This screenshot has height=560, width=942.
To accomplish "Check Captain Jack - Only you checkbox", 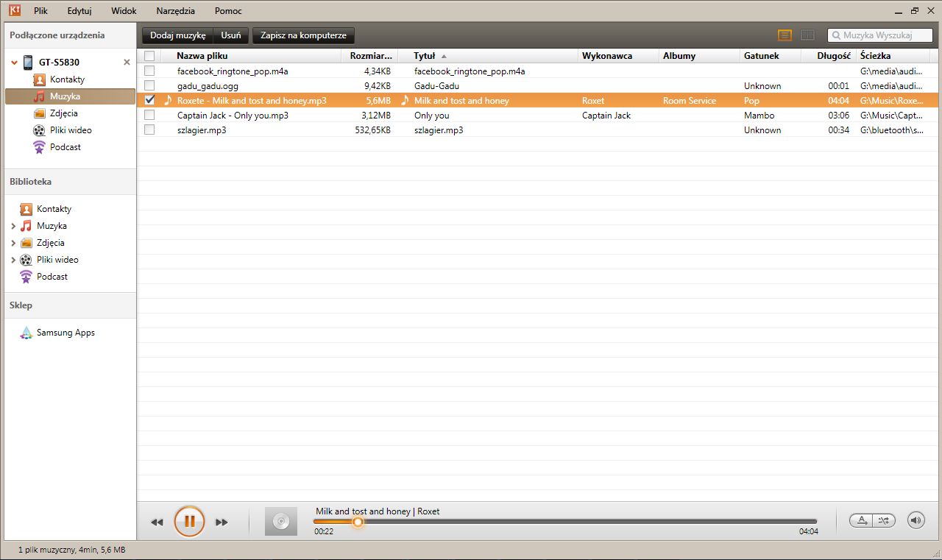I will [x=149, y=115].
